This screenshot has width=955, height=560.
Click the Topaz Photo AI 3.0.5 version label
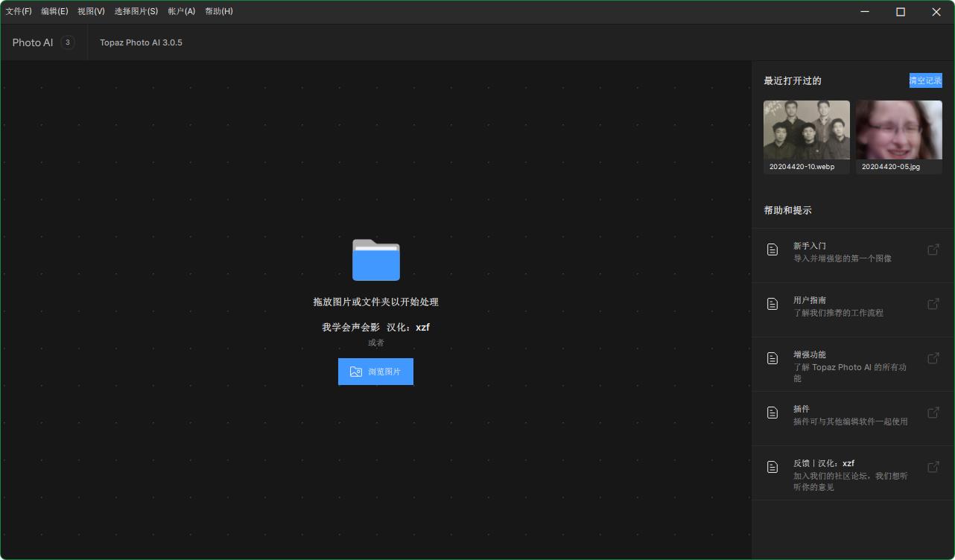pyautogui.click(x=141, y=42)
